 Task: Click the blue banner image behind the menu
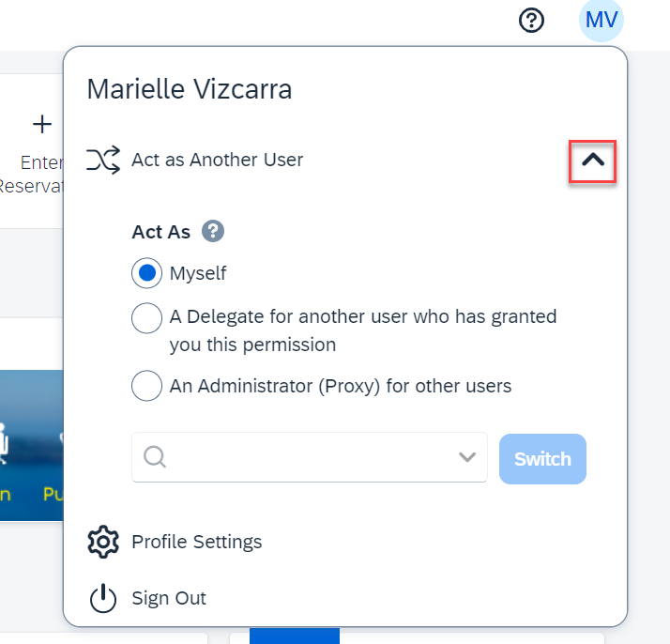tap(32, 445)
